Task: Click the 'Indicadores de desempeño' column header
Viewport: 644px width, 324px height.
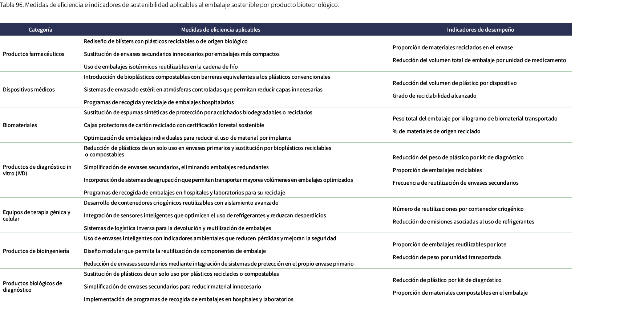Action: click(480, 30)
